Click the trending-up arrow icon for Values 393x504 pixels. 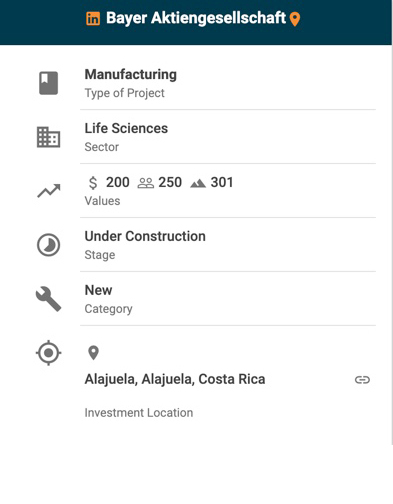(x=49, y=191)
